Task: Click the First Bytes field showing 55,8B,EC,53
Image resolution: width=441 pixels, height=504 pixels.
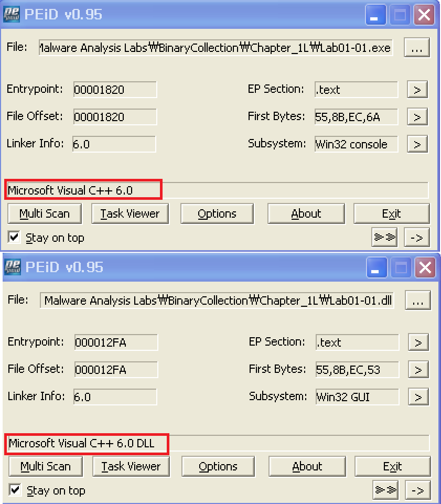Action: coord(357,370)
